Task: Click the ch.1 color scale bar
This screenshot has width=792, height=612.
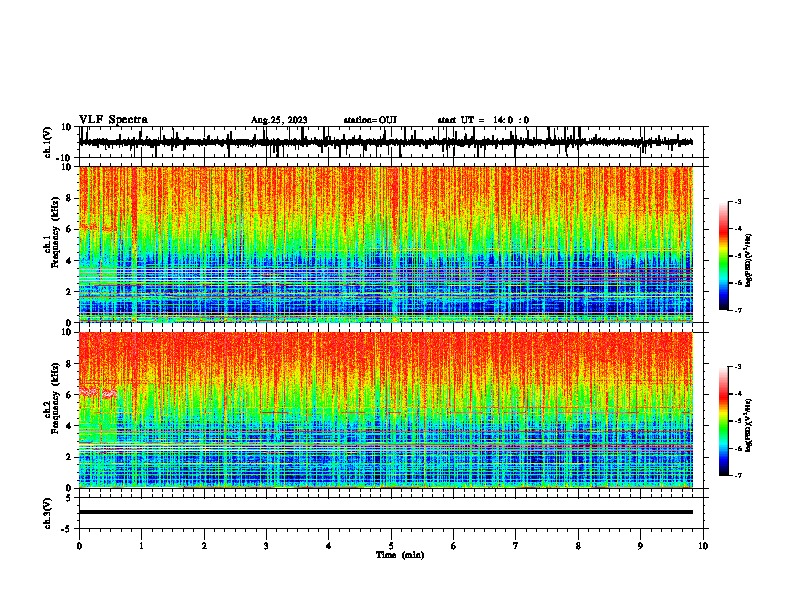Action: [724, 256]
